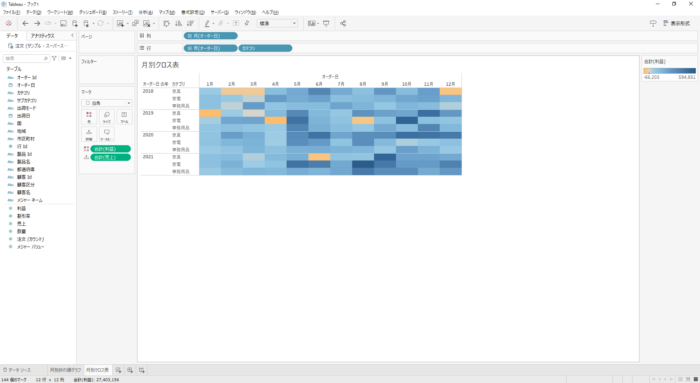
Task: Open the ファイル menu
Action: tap(11, 12)
